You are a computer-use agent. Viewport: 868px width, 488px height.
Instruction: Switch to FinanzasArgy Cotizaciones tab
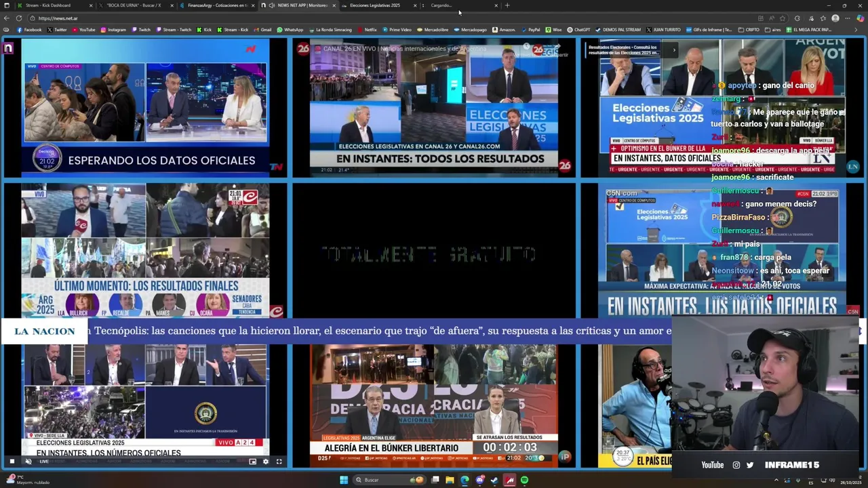point(216,5)
